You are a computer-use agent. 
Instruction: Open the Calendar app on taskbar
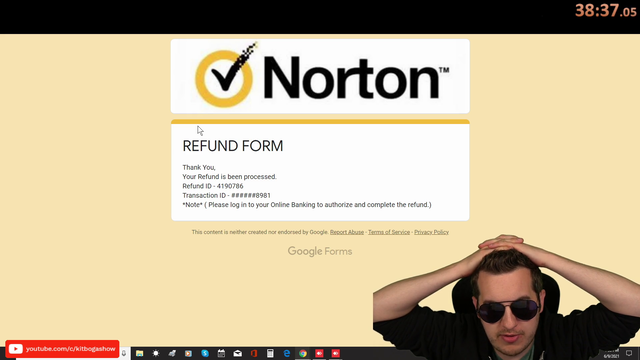pos(221,353)
